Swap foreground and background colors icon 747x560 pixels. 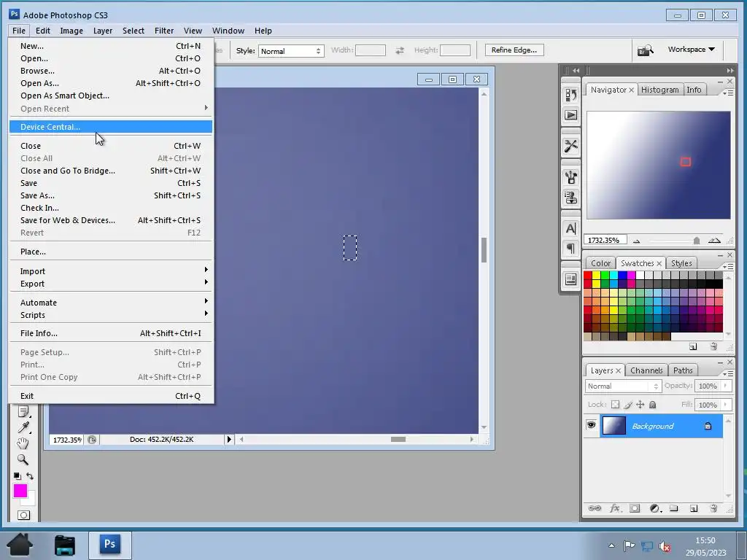point(30,475)
